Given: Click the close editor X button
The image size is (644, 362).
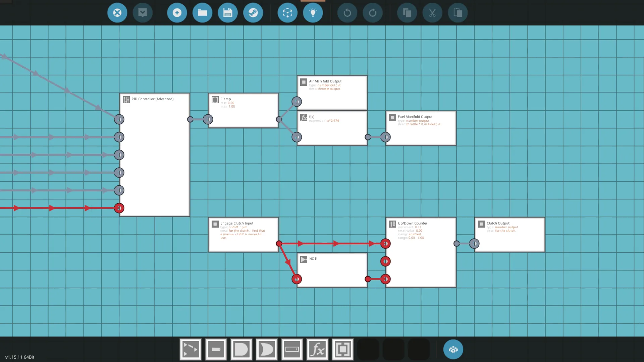Looking at the screenshot, I should click(x=117, y=13).
